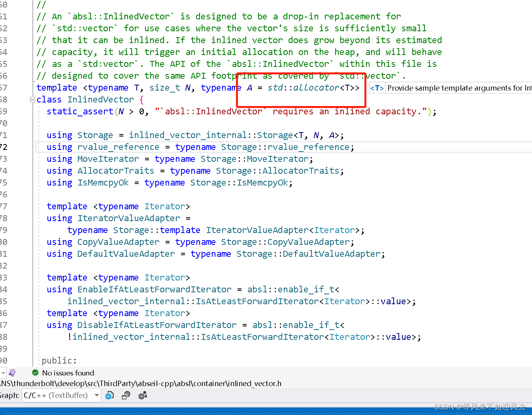532x415 pixels.
Task: Click the green No issues found checkmark
Action: (x=35, y=373)
